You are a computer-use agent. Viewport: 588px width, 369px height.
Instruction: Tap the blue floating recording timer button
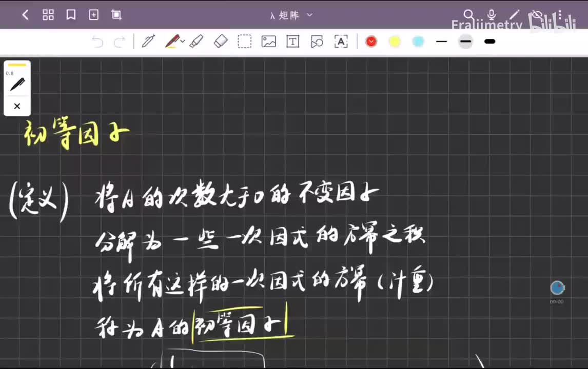558,288
